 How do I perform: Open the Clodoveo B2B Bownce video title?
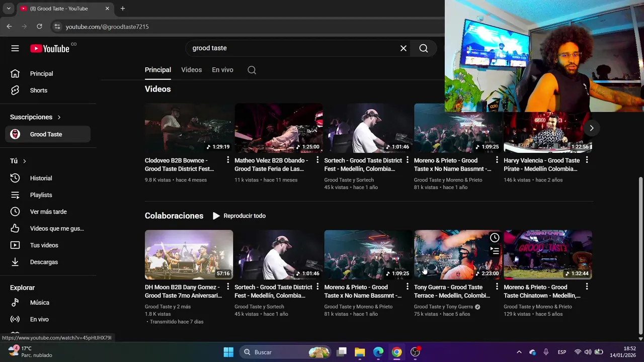point(179,164)
